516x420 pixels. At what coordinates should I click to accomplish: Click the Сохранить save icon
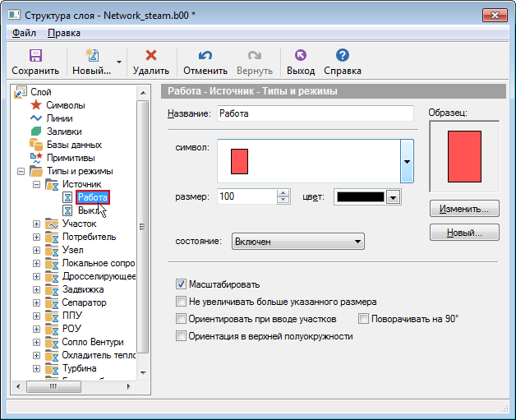pos(35,55)
